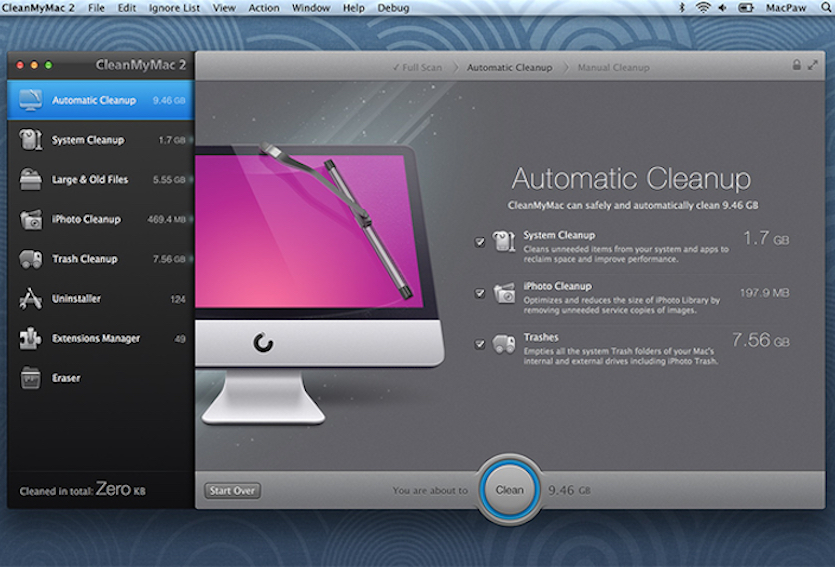
Task: Click the fullscreen arrows icon
Action: point(813,65)
